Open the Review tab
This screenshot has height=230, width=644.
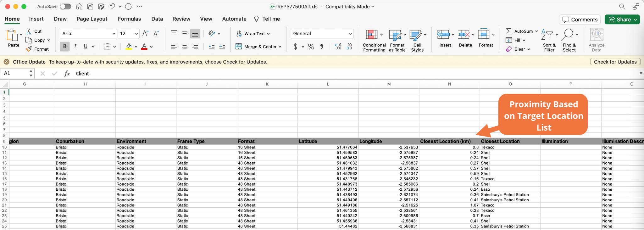point(181,19)
